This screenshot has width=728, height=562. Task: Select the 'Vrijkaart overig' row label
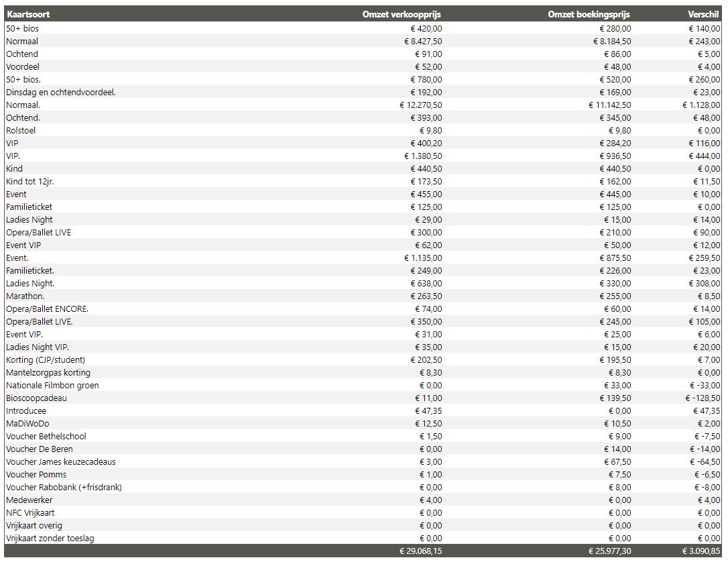coord(34,526)
